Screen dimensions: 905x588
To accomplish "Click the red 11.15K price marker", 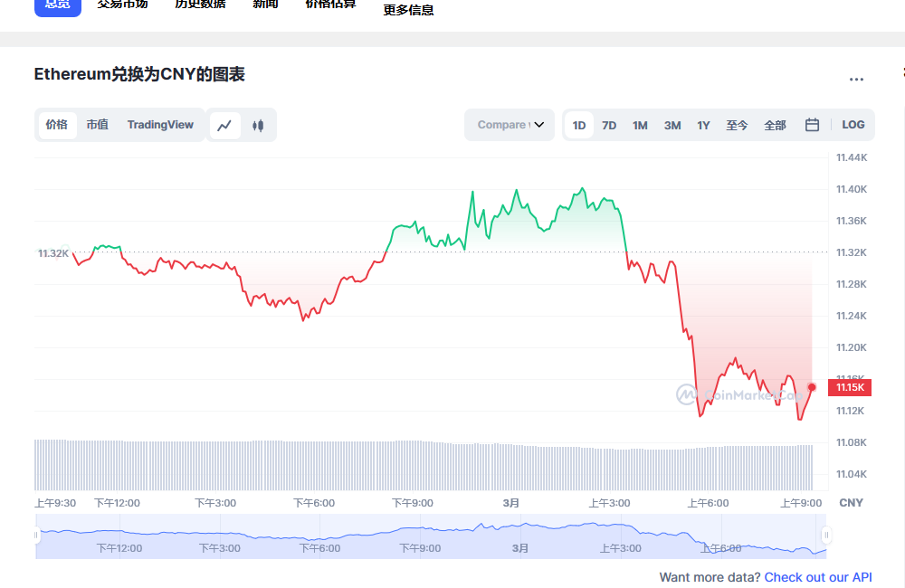I will coord(850,386).
